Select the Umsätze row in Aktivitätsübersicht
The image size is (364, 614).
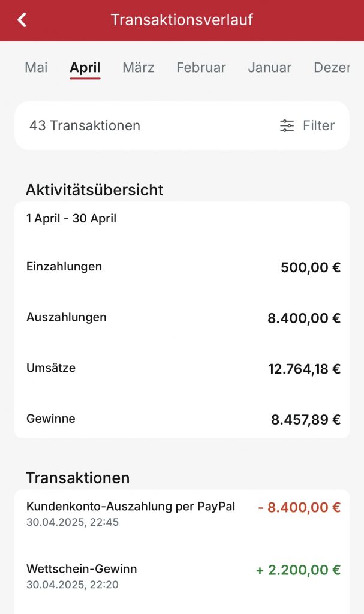point(182,368)
